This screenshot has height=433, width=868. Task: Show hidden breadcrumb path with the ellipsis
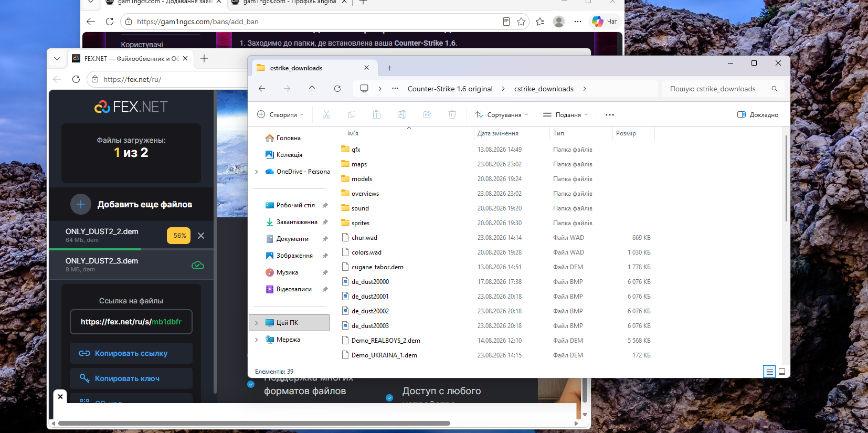pyautogui.click(x=395, y=89)
